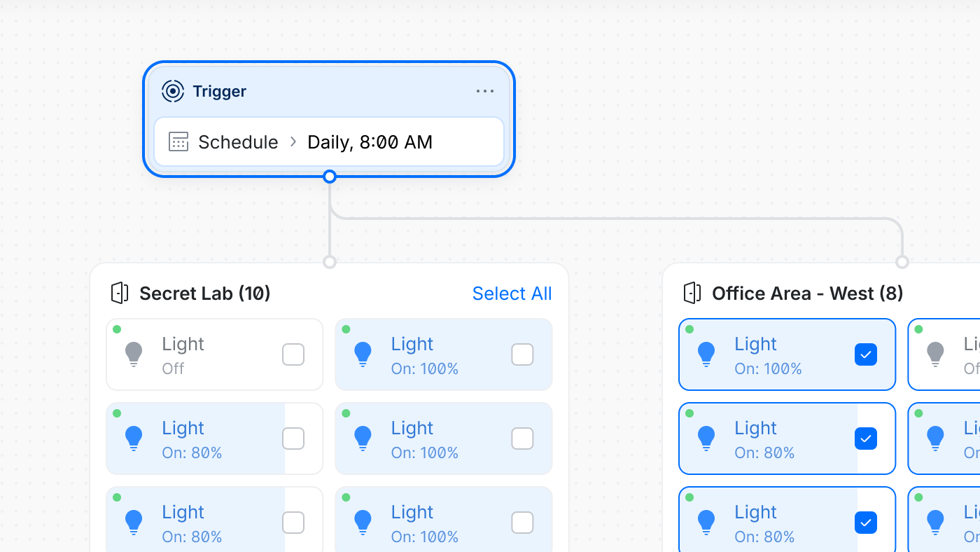Uncheck the first On: 80% light in Office Area - West

[x=866, y=439]
